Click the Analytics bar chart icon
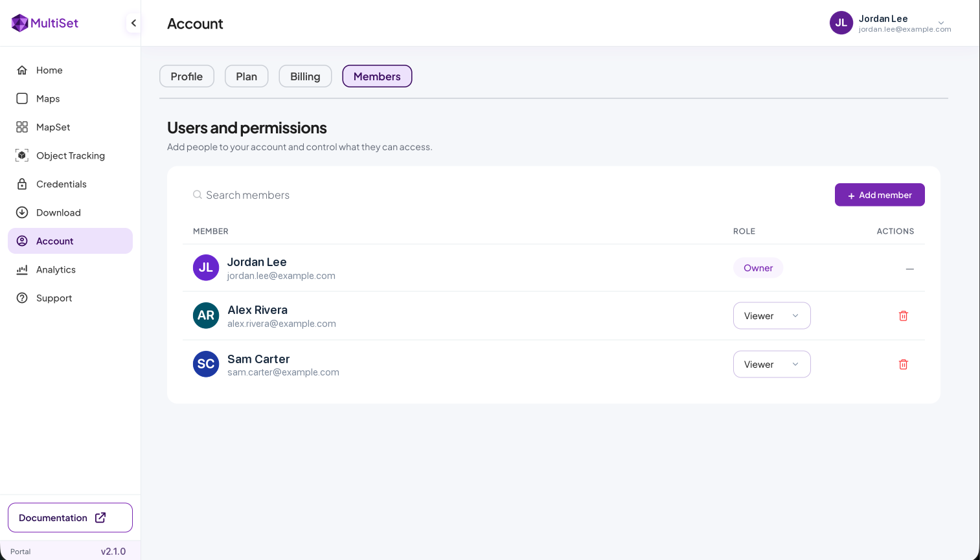The width and height of the screenshot is (980, 560). coord(22,269)
